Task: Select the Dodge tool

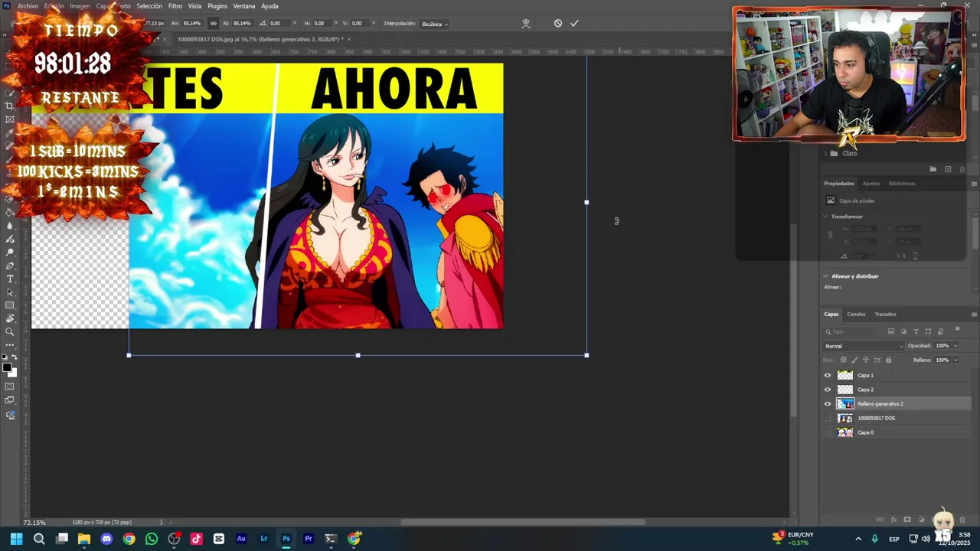Action: coord(10,253)
